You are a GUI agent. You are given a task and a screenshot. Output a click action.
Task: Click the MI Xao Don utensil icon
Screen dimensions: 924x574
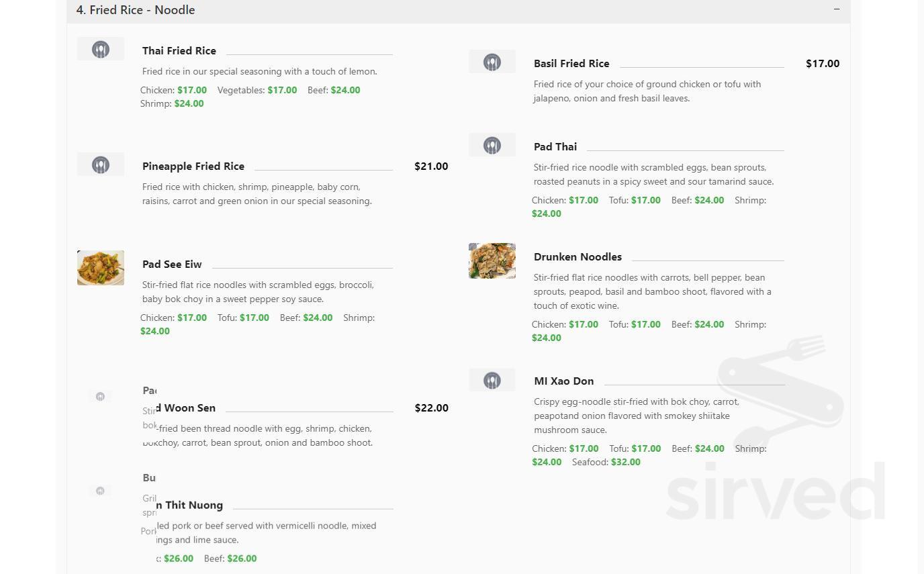tap(492, 379)
